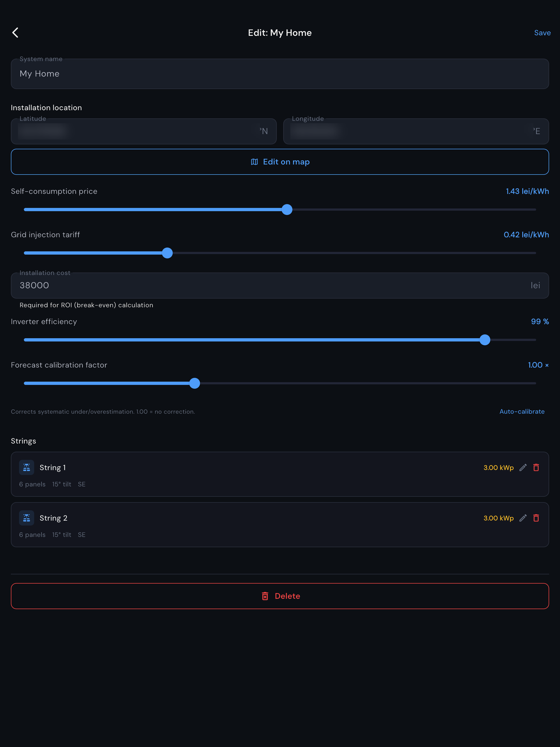
Task: Remove String 2 via its red trash icon
Action: (536, 518)
